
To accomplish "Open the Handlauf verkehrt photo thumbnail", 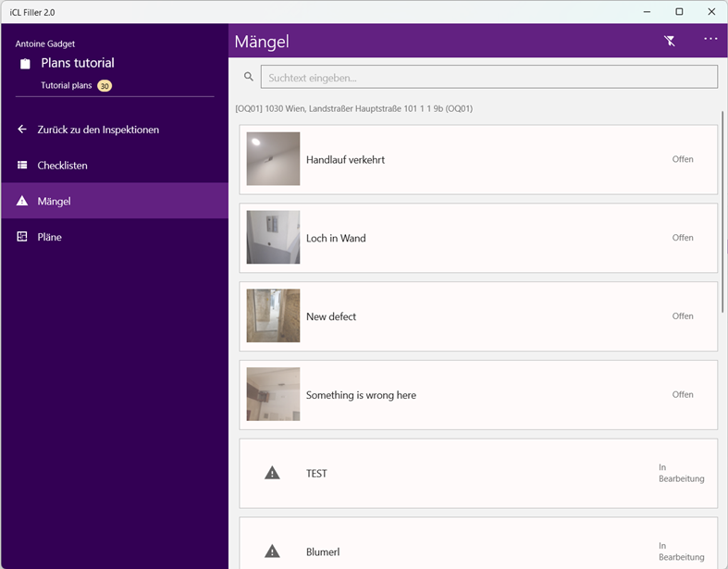I will (x=273, y=159).
